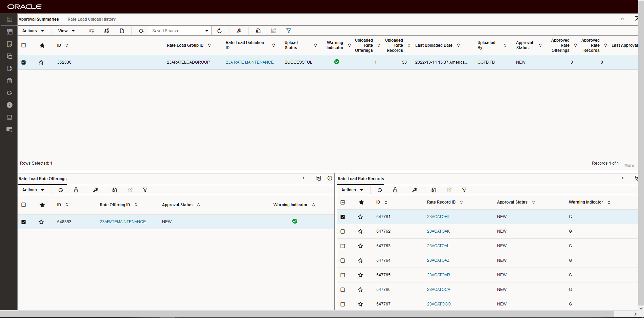The image size is (644, 318).
Task: Click the Oracle logo in header
Action: (25, 7)
